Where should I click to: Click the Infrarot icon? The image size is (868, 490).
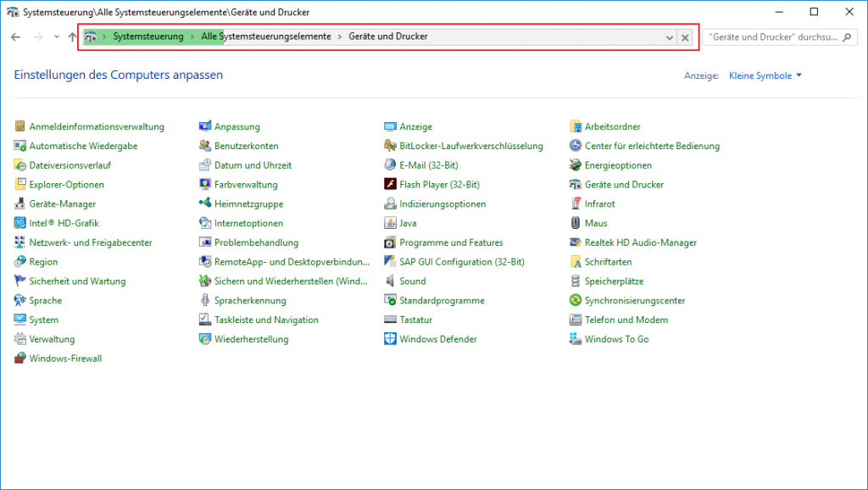click(x=576, y=203)
